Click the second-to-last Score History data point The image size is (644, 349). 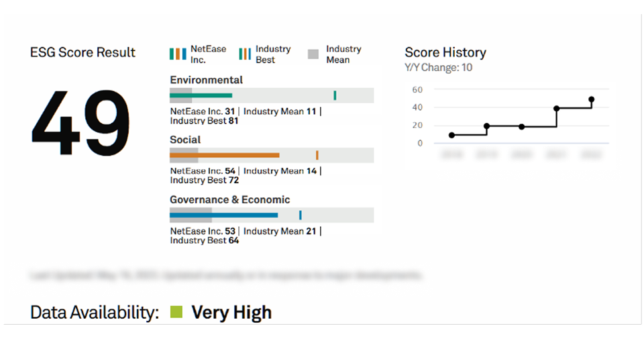[556, 108]
